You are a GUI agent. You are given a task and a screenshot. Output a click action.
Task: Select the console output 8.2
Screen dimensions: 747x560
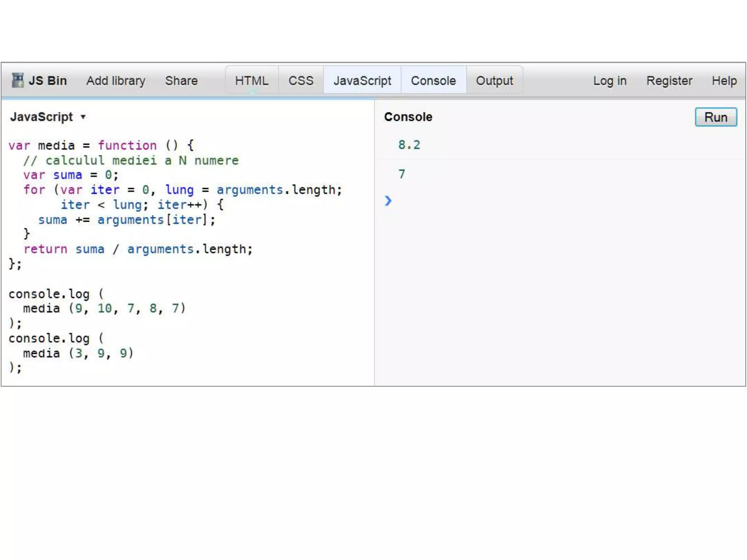point(409,145)
